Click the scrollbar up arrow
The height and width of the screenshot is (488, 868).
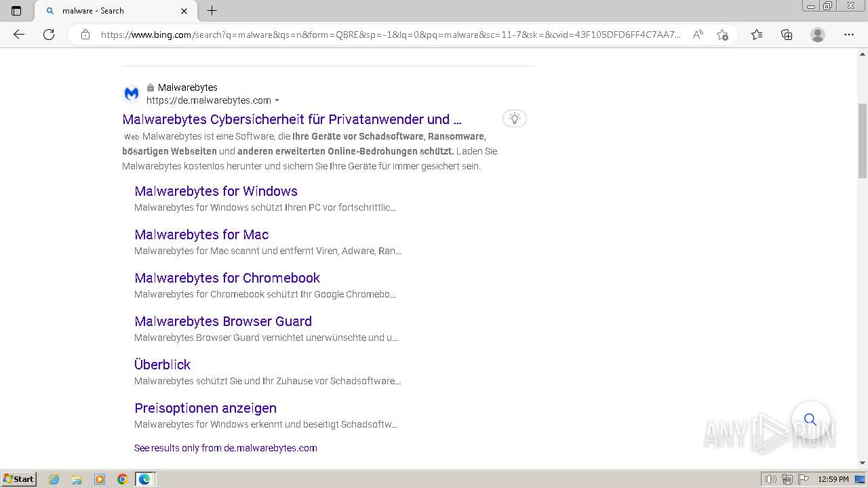pos(863,54)
